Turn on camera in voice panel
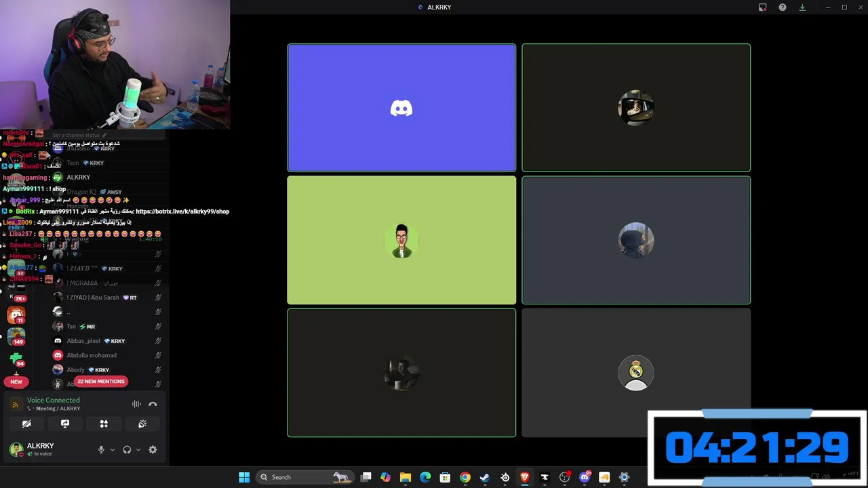The image size is (868, 488). pos(26,424)
